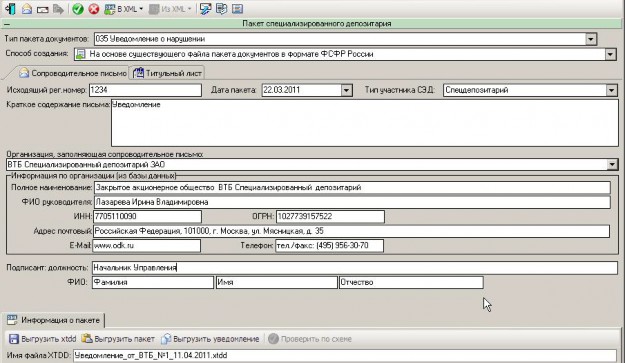The height and width of the screenshot is (363, 625).
Task: Switch to 'Сопроводительное письмо' tab
Action: coord(73,73)
